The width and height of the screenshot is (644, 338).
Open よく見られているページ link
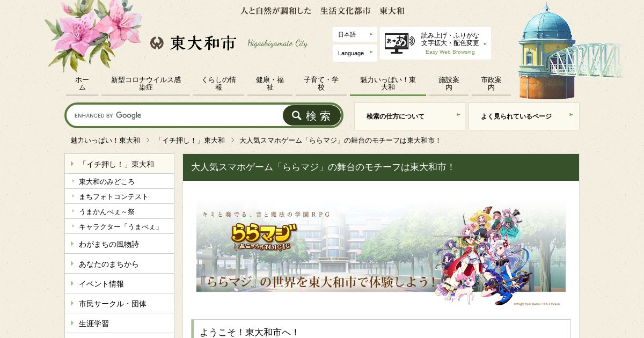click(x=524, y=116)
